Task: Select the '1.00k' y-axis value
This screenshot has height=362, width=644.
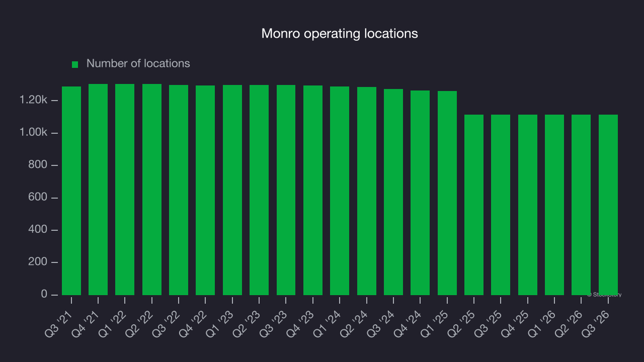Action: pos(33,133)
